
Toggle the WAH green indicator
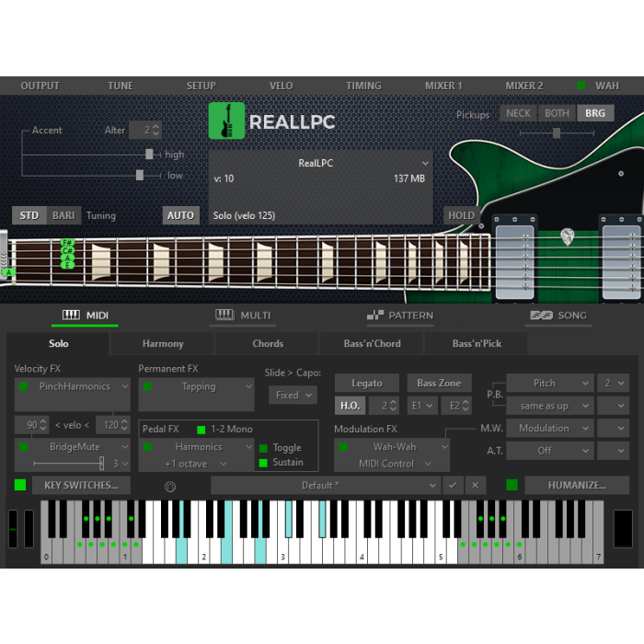pyautogui.click(x=581, y=86)
